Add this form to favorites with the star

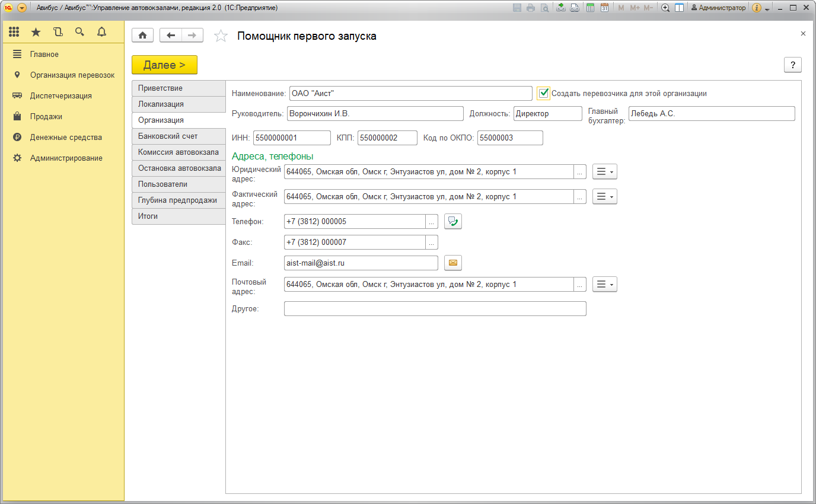click(221, 36)
